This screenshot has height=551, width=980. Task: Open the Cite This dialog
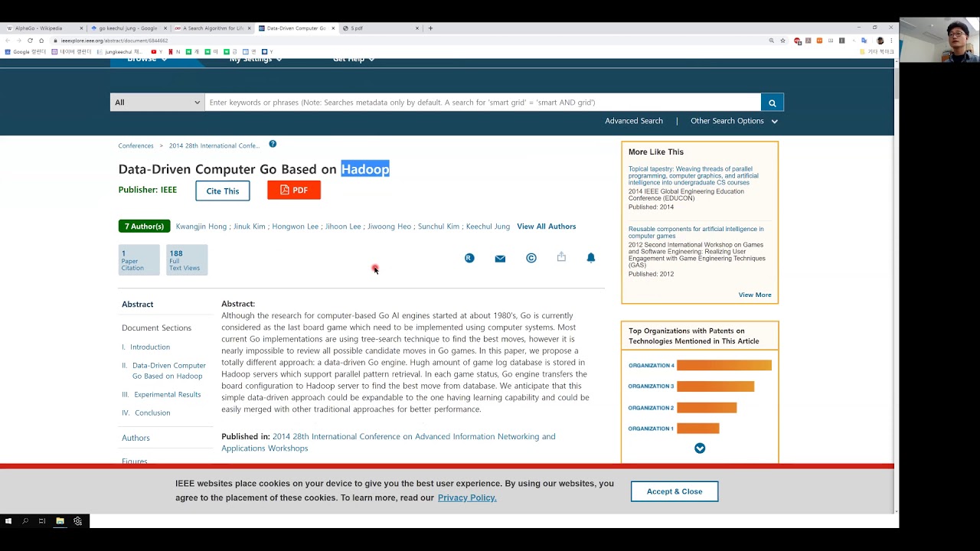(223, 191)
